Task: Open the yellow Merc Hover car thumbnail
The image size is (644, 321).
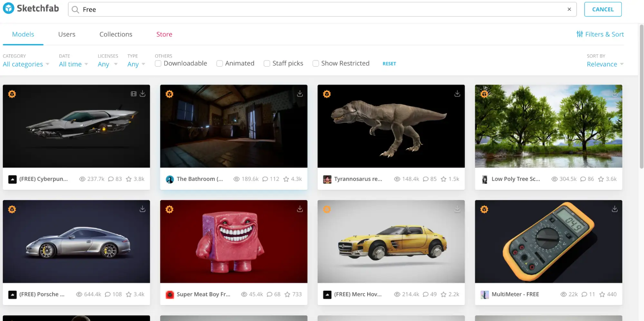Action: [391, 241]
